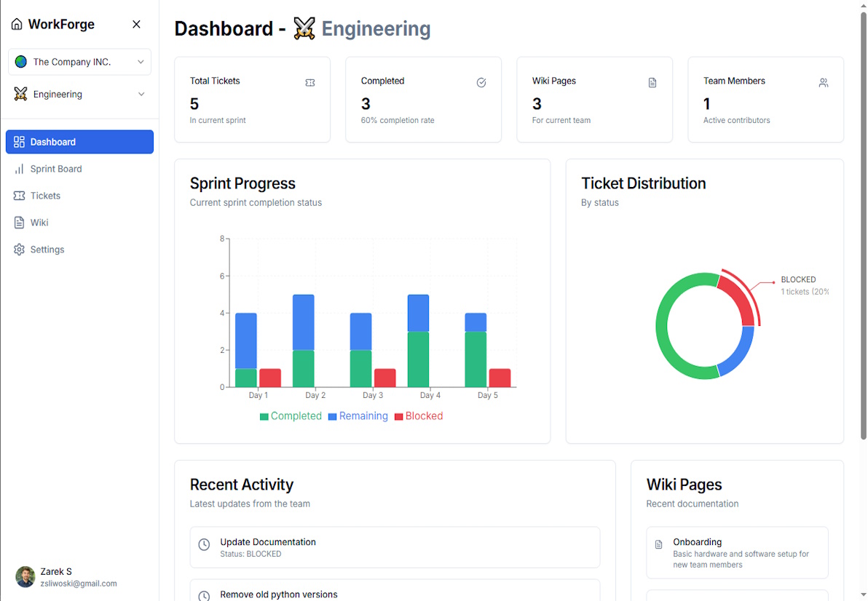Click the crossed swords icon in dashboard title
Screen dimensions: 868x601
point(304,29)
